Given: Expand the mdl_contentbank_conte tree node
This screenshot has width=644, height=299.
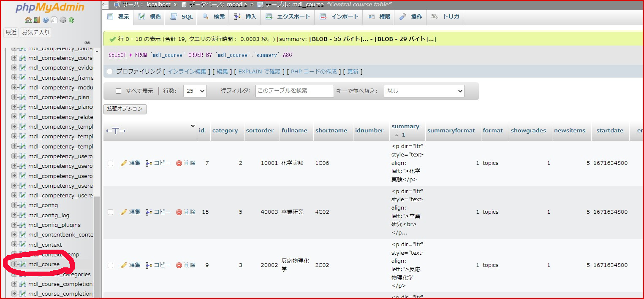Looking at the screenshot, I should [x=14, y=234].
